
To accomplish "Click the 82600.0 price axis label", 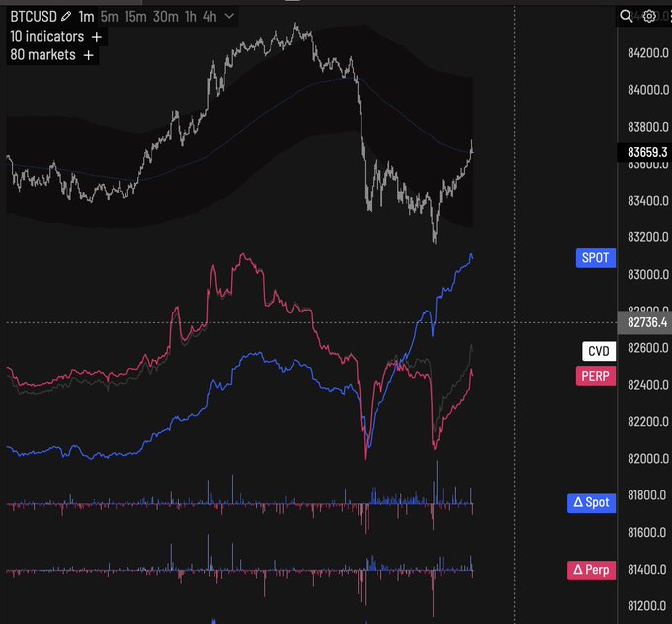I will (648, 348).
